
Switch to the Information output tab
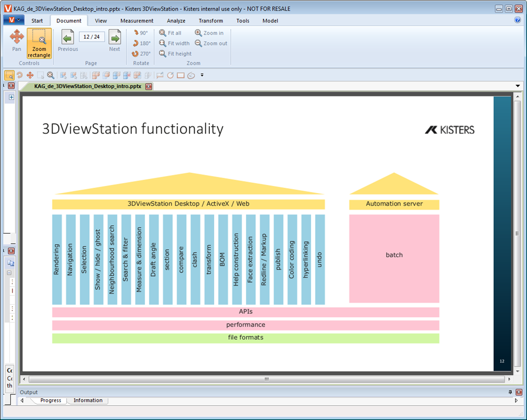pyautogui.click(x=87, y=400)
